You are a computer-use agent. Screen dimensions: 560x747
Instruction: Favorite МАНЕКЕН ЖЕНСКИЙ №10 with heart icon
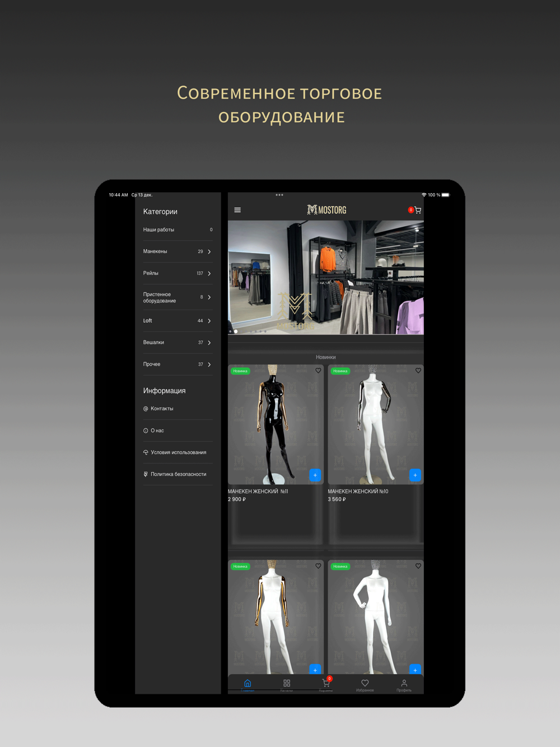coord(418,371)
